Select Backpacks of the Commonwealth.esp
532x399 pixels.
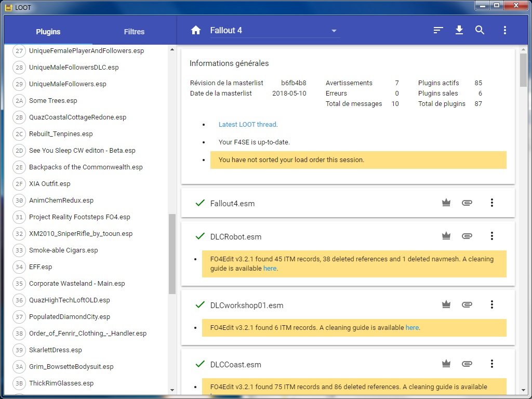pos(86,167)
